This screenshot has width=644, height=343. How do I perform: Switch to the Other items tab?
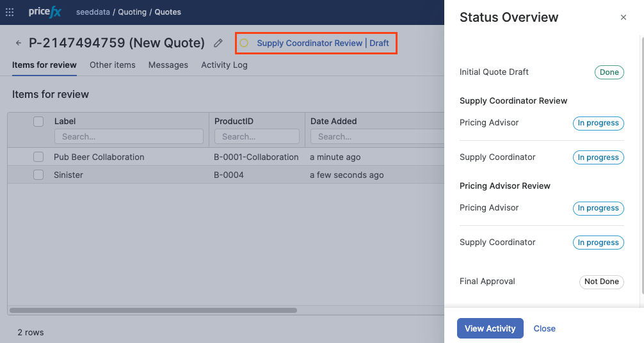tap(113, 65)
